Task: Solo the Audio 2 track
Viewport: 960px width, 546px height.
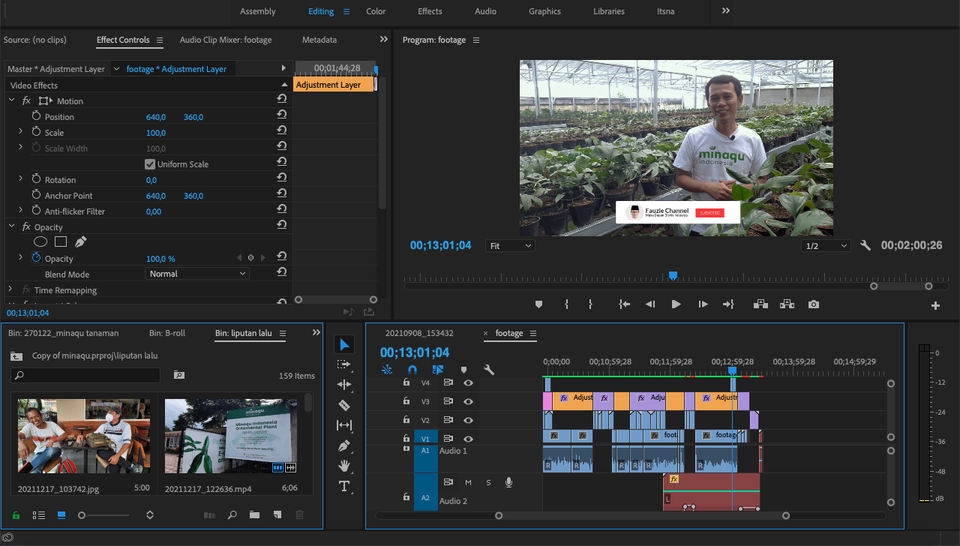Action: coord(489,482)
